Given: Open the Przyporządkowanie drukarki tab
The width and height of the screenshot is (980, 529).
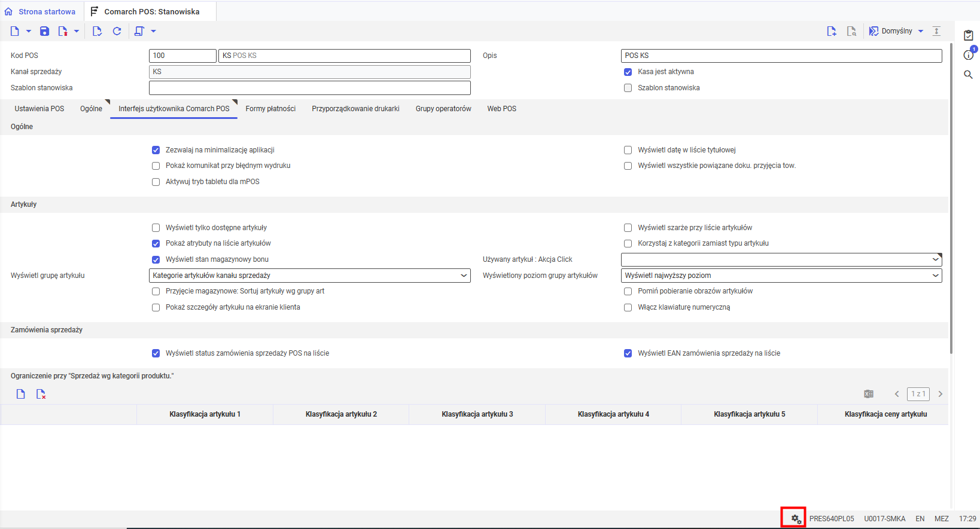Looking at the screenshot, I should [x=355, y=109].
